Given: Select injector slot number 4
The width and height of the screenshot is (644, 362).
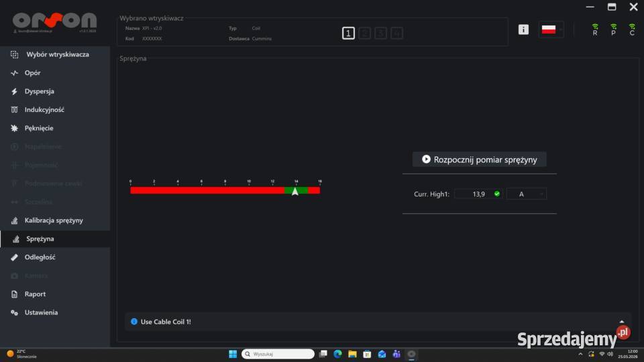Looking at the screenshot, I should (396, 33).
